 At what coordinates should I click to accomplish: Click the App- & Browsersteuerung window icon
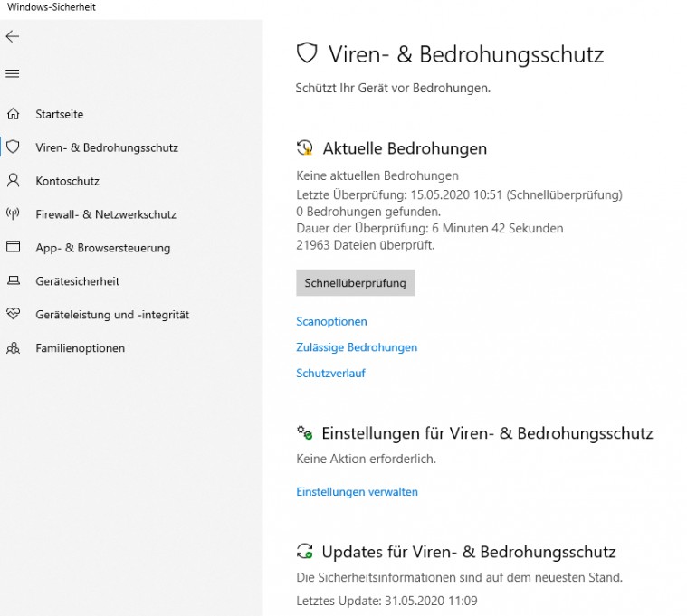13,247
